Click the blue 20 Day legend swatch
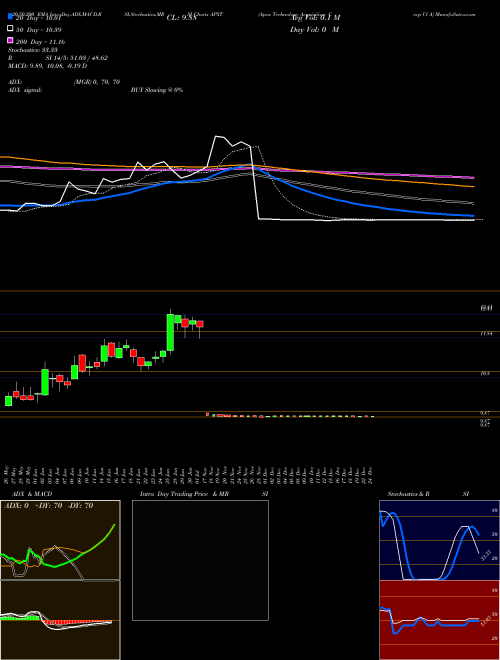500x660 pixels. point(11,17)
